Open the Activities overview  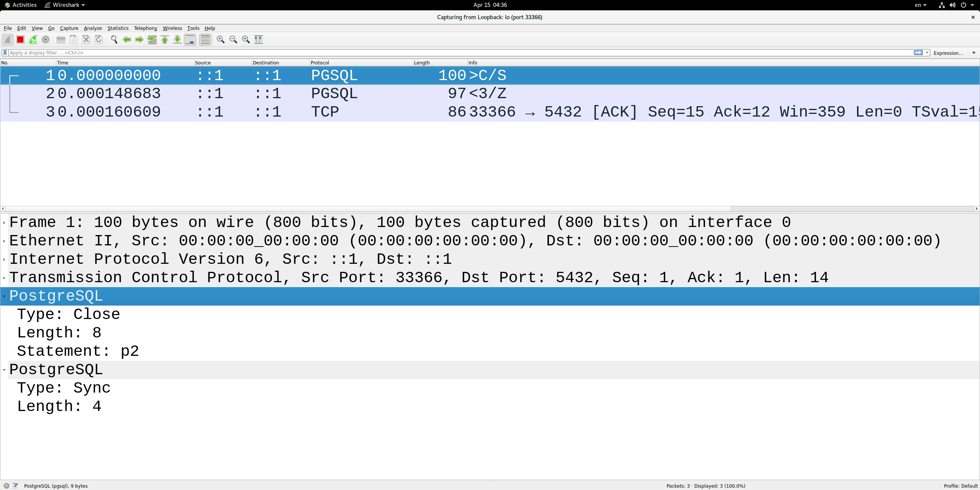[21, 5]
